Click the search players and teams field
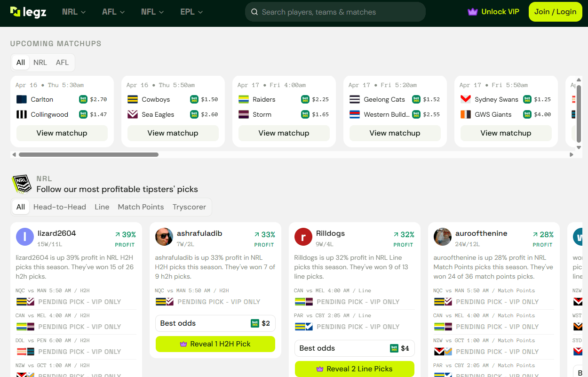The height and width of the screenshot is (377, 588). 335,12
